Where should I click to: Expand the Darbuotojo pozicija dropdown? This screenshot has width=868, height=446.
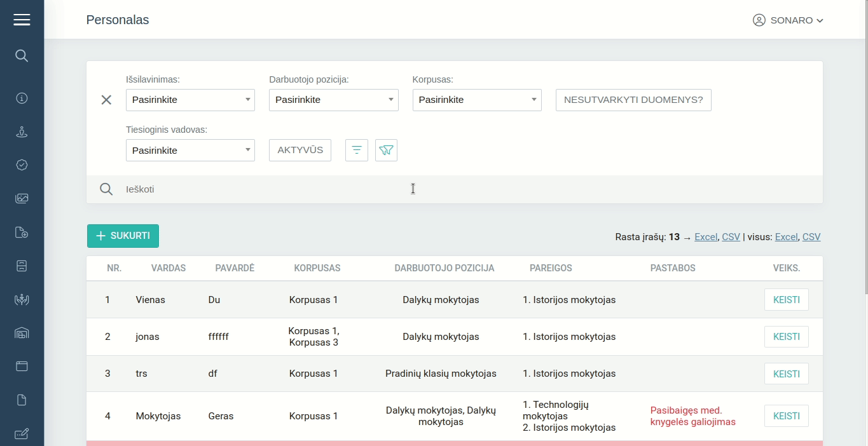point(333,100)
